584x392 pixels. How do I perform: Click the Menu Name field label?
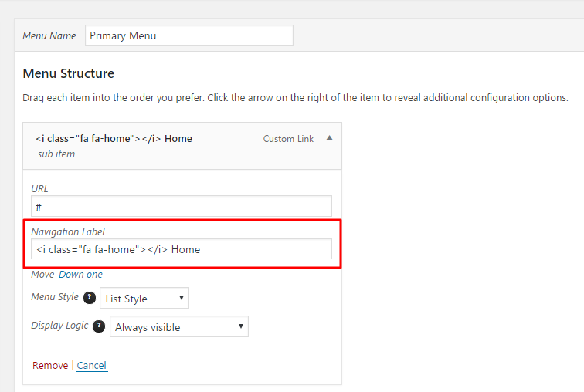click(x=49, y=36)
